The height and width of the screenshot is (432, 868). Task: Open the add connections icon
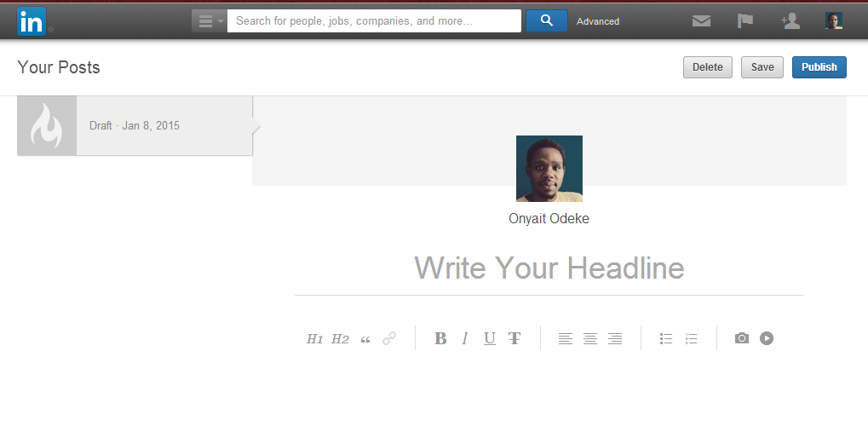[x=790, y=21]
